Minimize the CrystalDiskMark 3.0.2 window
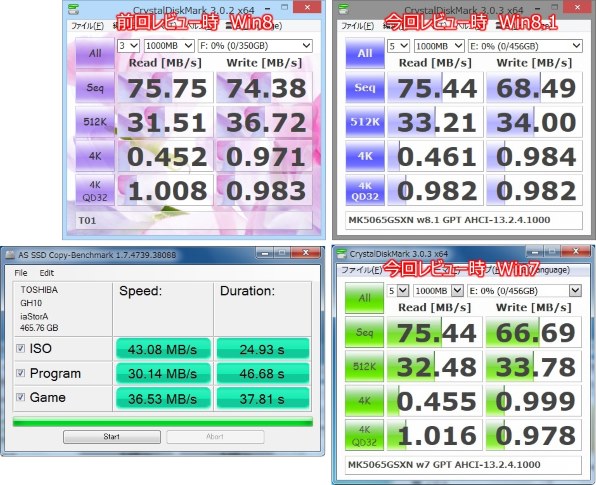Image resolution: width=596 pixels, height=485 pixels. pos(268,8)
